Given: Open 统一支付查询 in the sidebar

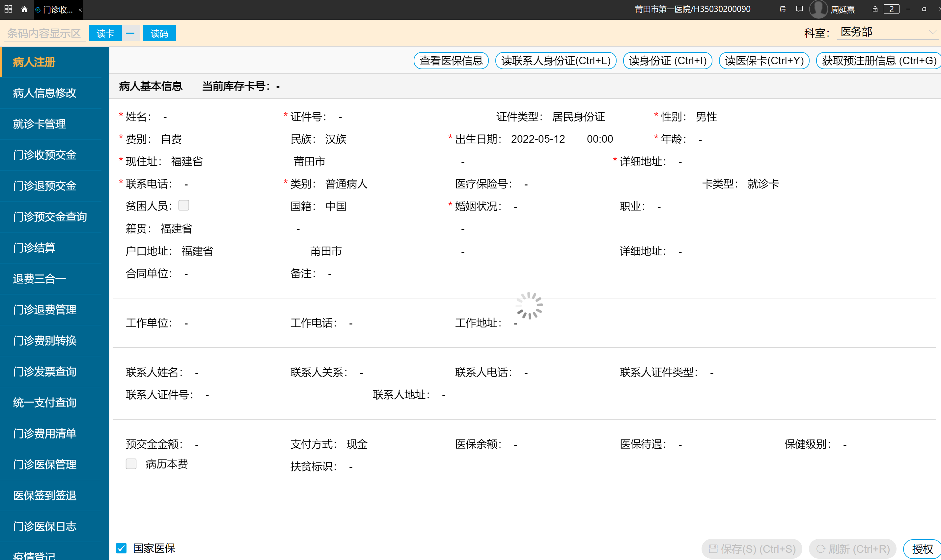Looking at the screenshot, I should tap(55, 402).
